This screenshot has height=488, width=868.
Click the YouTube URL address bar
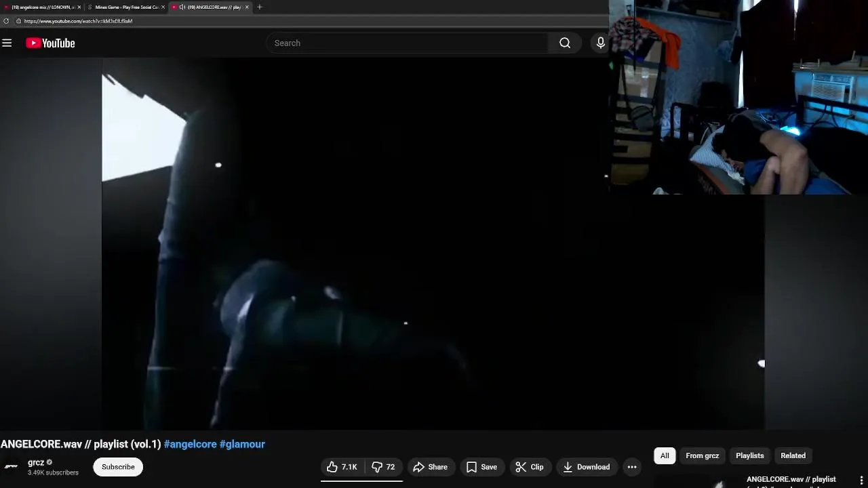312,21
